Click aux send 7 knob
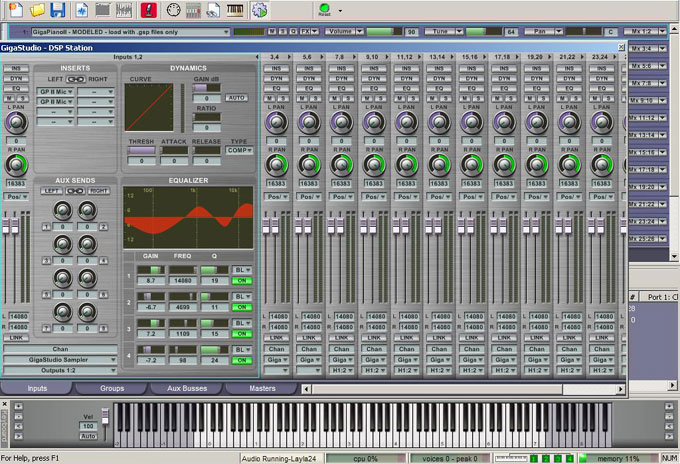 (62, 312)
